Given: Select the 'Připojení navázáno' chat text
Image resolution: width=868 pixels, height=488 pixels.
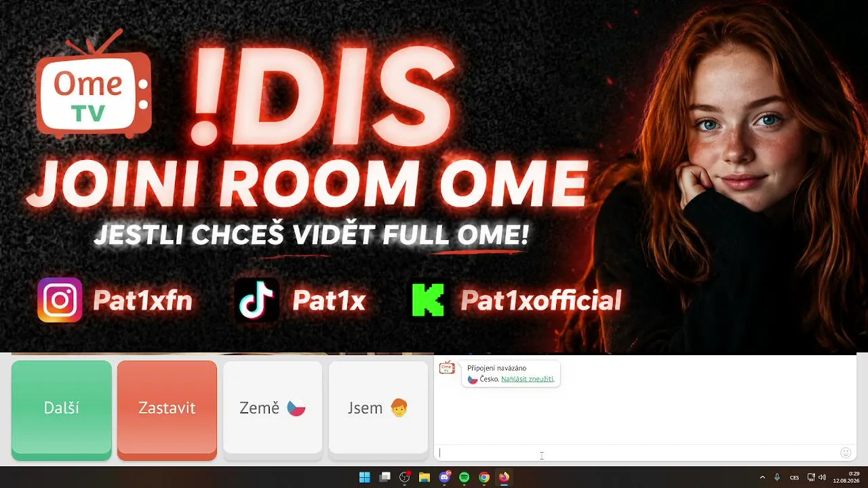Looking at the screenshot, I should click(496, 368).
